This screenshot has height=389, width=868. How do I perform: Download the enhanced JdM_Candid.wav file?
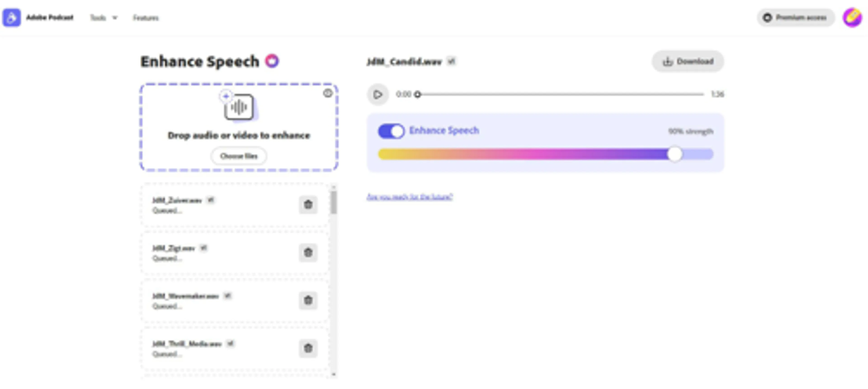(688, 61)
